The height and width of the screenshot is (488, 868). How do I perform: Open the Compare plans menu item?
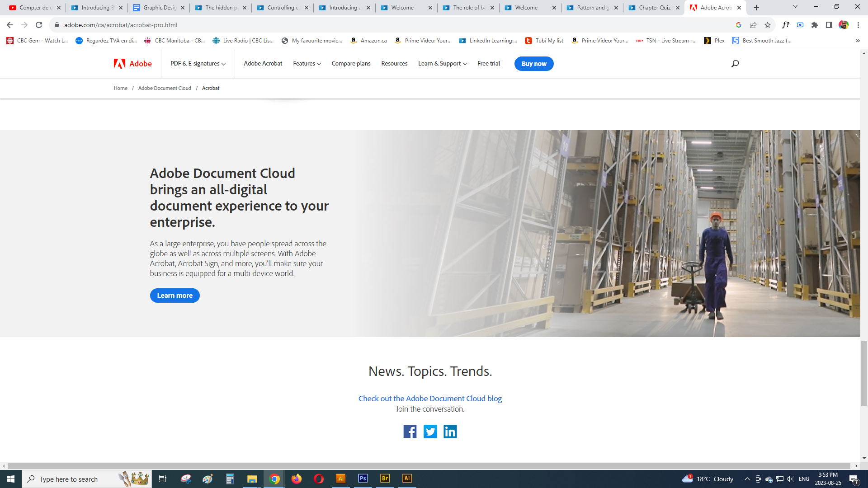click(x=351, y=64)
